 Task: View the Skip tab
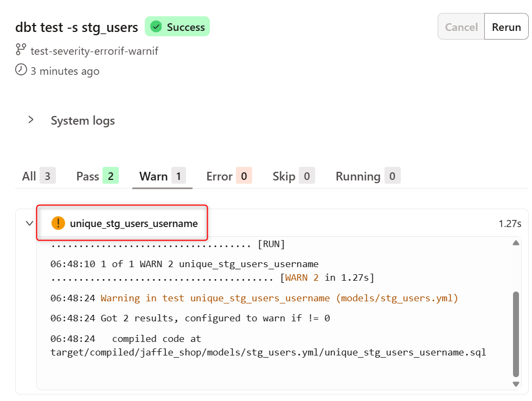click(294, 176)
